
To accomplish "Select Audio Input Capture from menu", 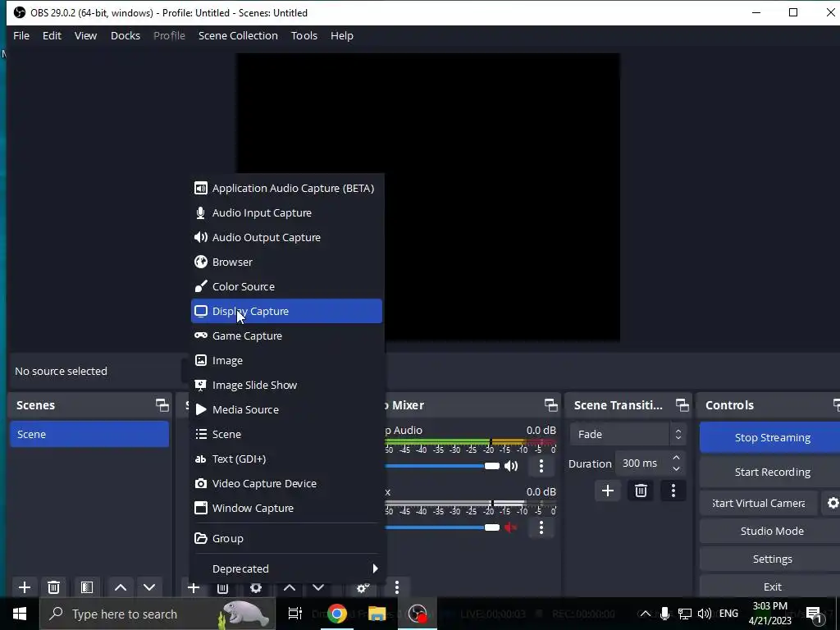I will tap(286, 212).
